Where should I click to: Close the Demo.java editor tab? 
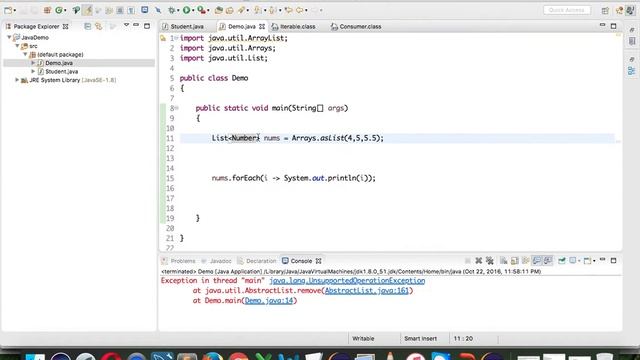[262, 27]
